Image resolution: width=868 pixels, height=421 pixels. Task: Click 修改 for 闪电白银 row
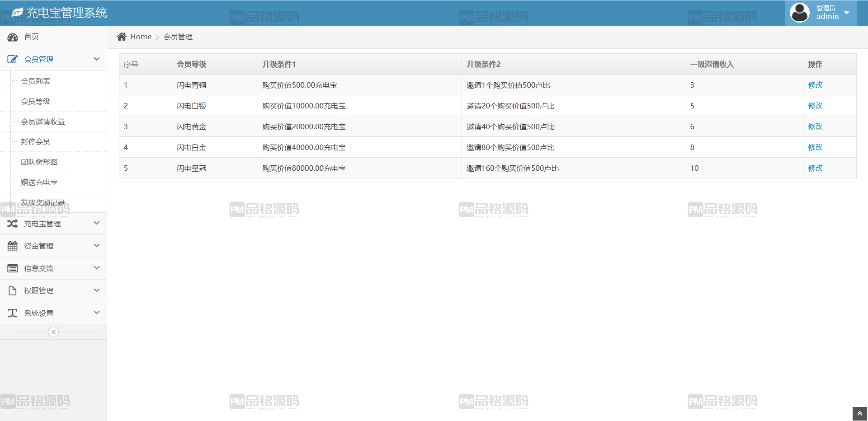click(x=815, y=106)
